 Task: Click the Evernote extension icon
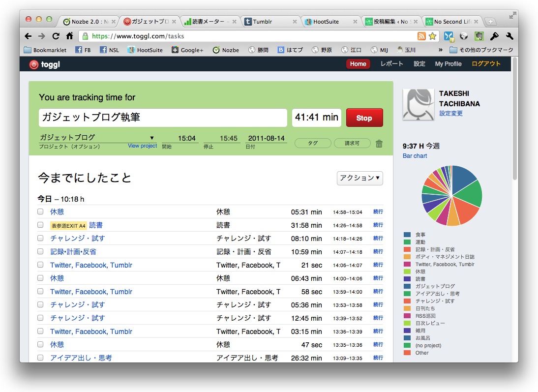pos(479,36)
